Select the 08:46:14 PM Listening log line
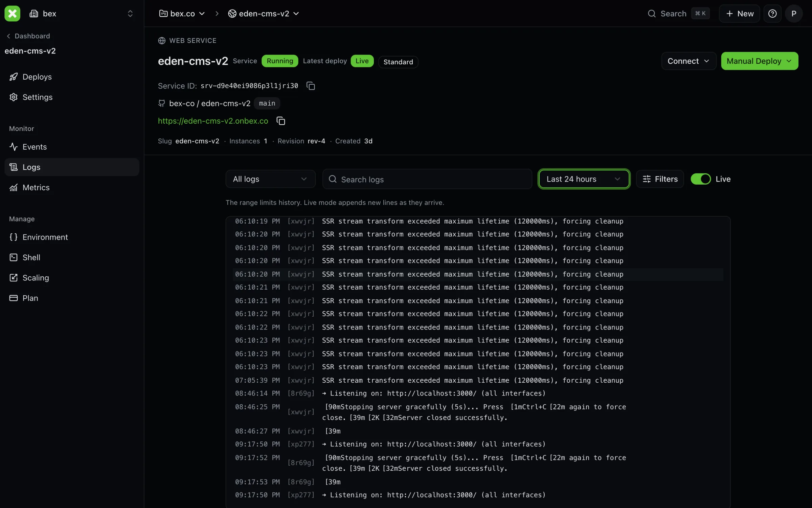 [478, 394]
